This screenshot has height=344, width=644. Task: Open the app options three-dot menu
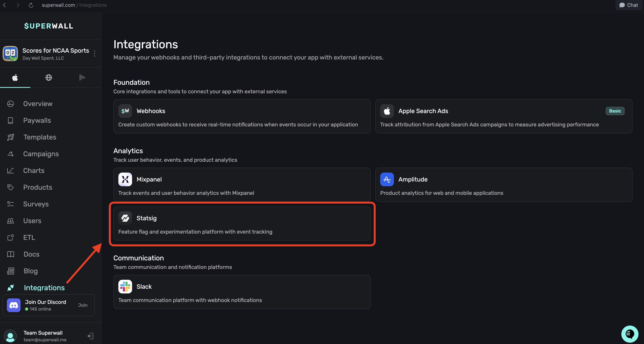95,54
